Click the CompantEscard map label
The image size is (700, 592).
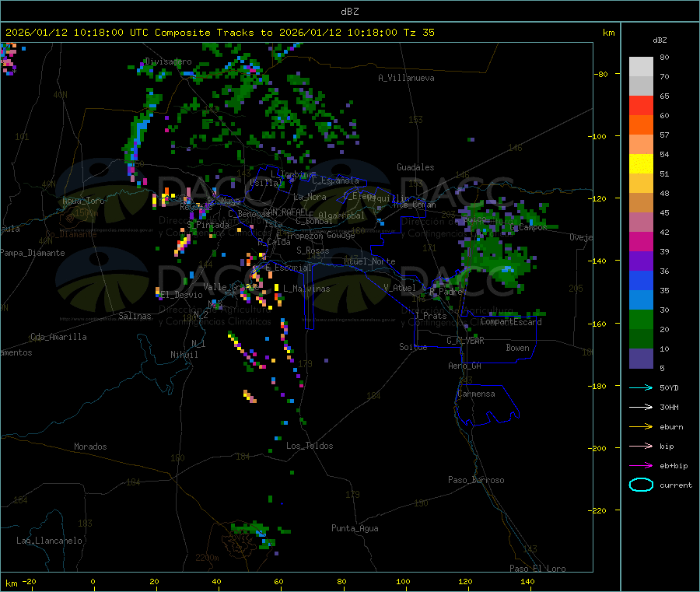(511, 322)
